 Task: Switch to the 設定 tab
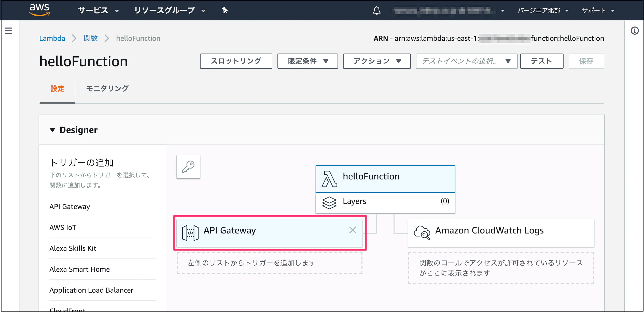click(x=58, y=89)
